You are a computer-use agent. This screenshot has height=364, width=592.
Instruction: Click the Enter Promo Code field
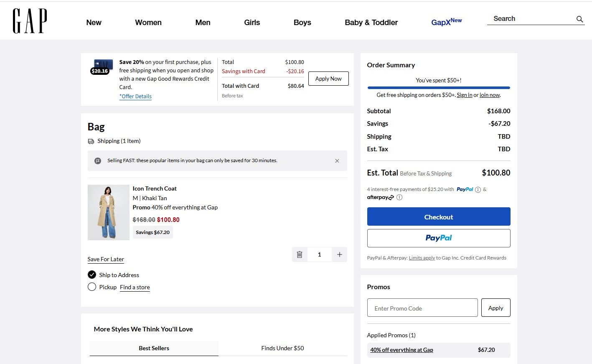coord(422,308)
